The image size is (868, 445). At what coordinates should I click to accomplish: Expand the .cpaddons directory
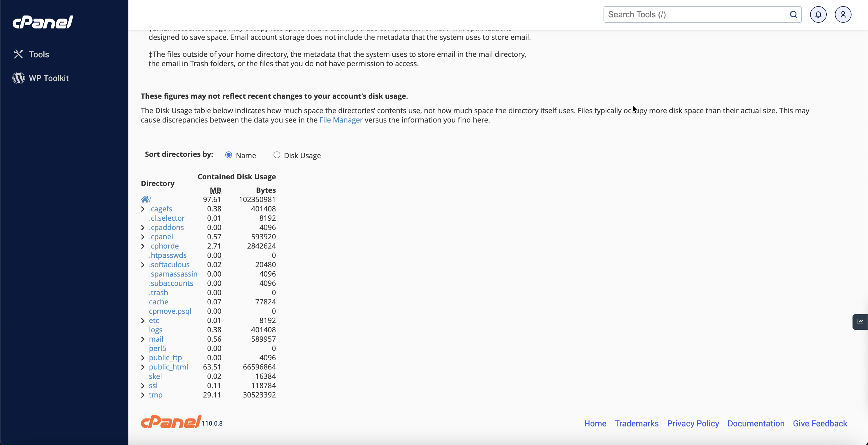pyautogui.click(x=143, y=227)
